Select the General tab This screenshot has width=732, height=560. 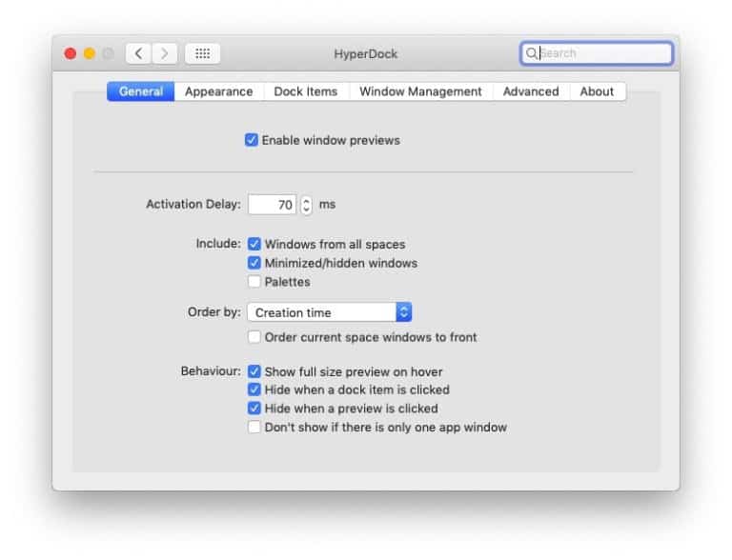click(140, 91)
